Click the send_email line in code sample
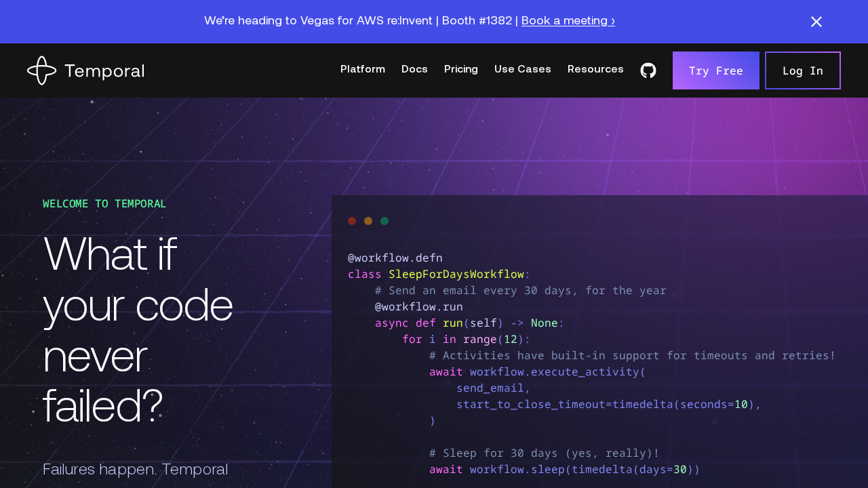The image size is (868, 488). point(493,388)
